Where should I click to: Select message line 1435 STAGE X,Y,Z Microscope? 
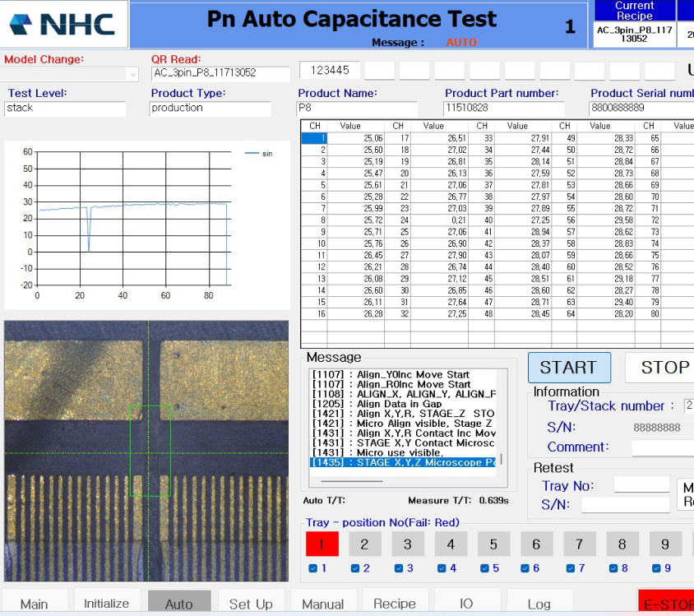403,463
